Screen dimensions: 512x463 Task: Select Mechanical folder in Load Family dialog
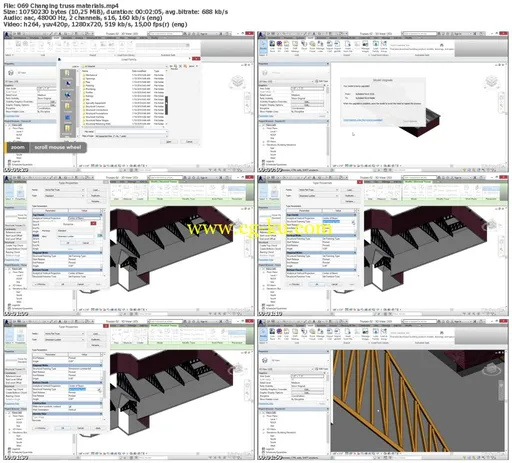(91, 75)
